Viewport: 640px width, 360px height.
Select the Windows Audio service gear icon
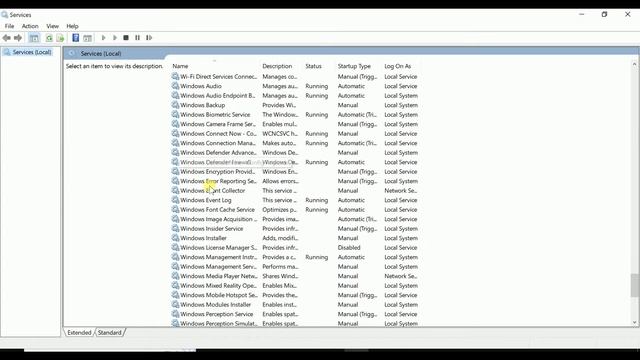pyautogui.click(x=176, y=86)
